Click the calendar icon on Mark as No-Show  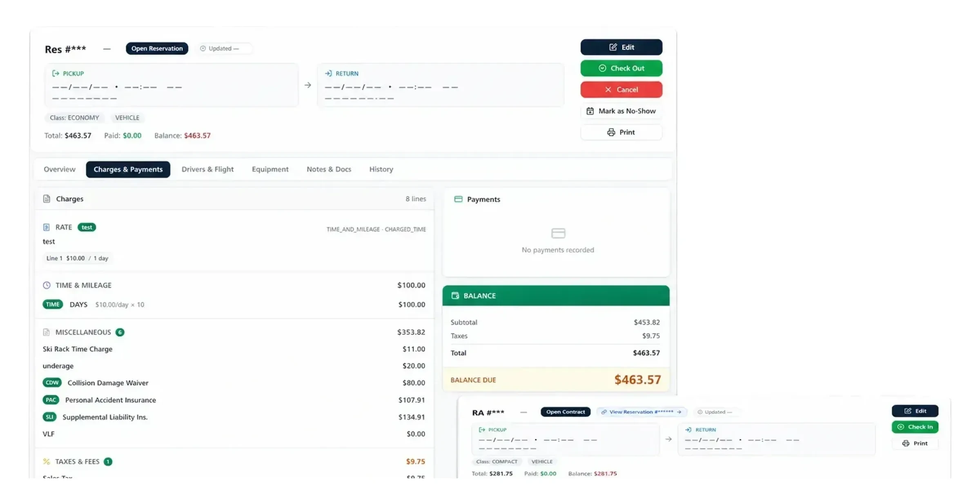[x=590, y=111]
